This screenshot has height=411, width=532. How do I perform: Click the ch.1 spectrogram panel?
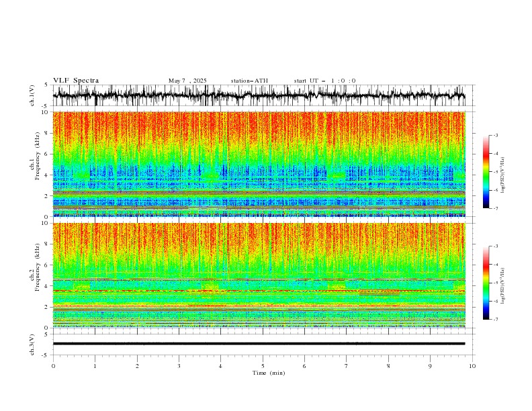(x=259, y=164)
